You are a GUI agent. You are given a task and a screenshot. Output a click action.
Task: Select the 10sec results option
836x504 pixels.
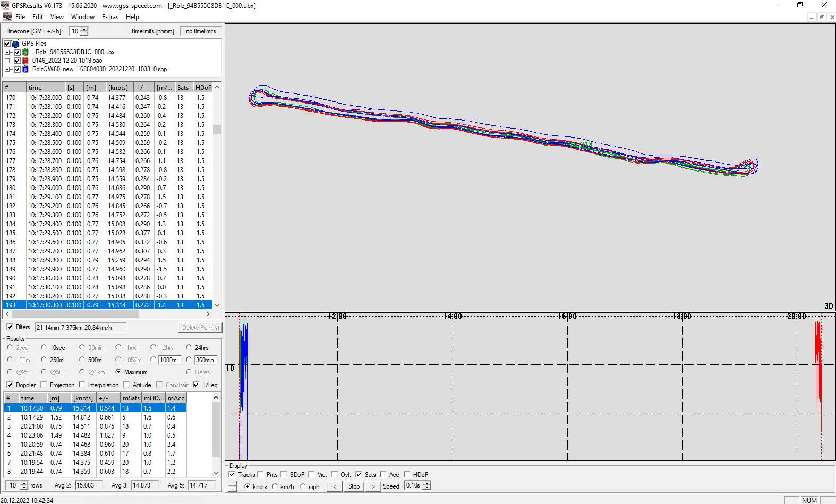(44, 347)
